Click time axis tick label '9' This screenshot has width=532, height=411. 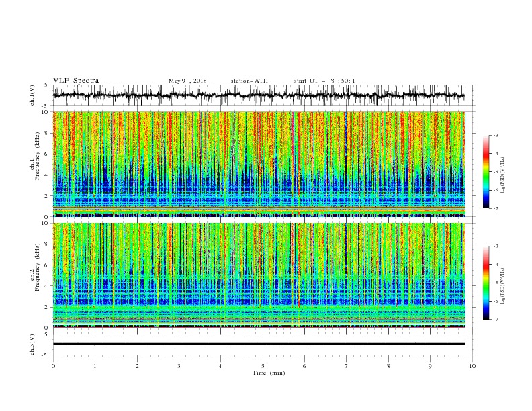point(430,366)
